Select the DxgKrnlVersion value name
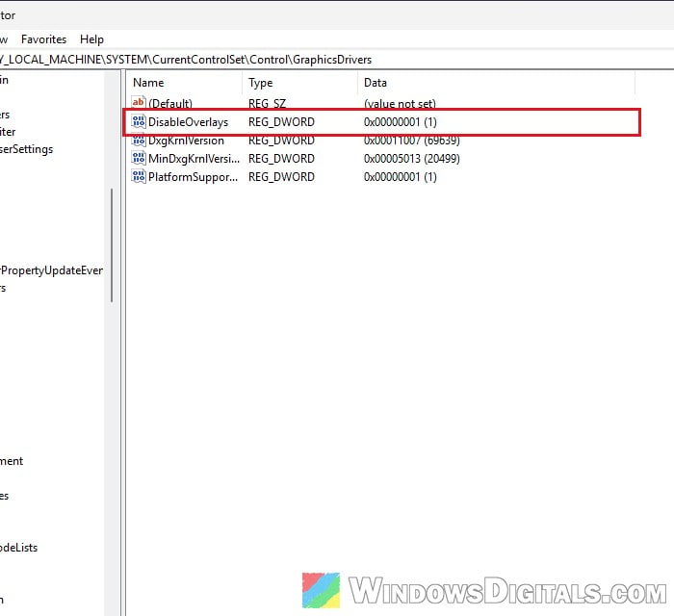 [x=186, y=141]
